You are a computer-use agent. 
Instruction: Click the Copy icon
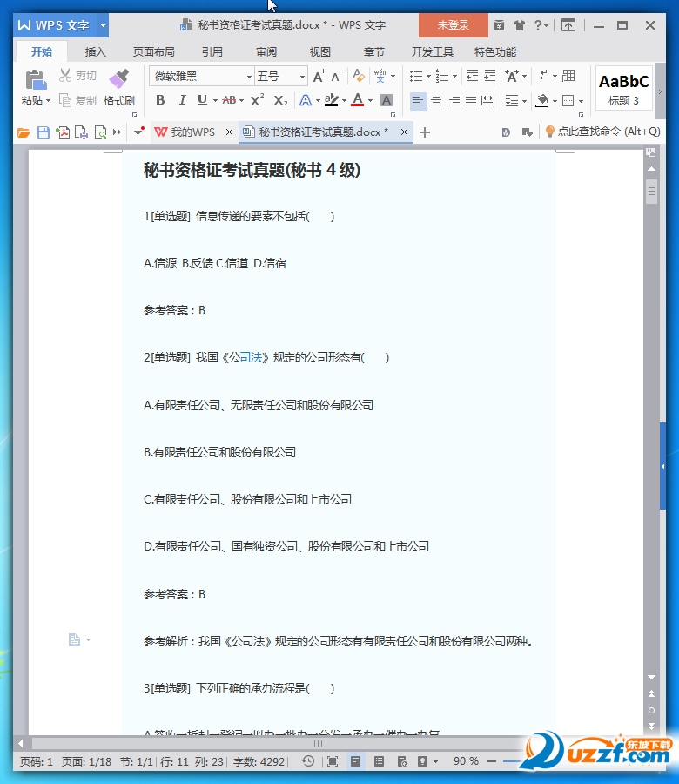click(65, 100)
